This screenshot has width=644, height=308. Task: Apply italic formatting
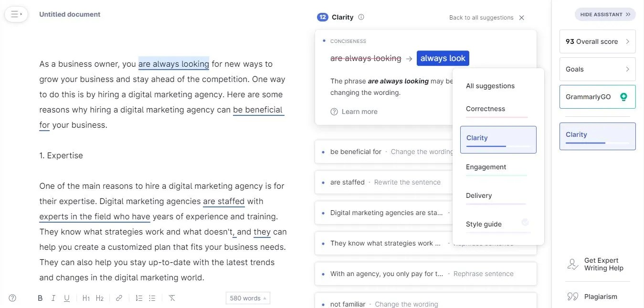(53, 298)
